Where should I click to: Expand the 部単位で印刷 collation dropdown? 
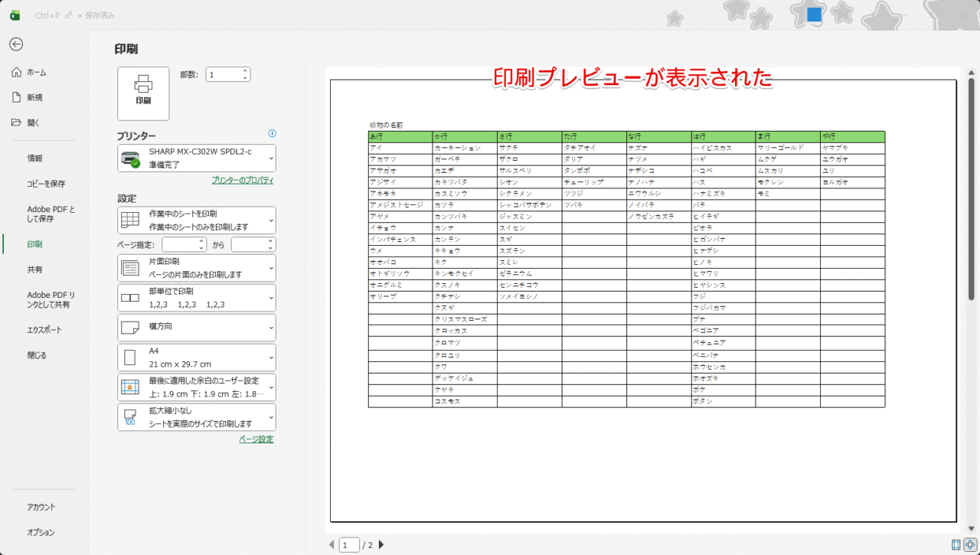click(x=196, y=297)
